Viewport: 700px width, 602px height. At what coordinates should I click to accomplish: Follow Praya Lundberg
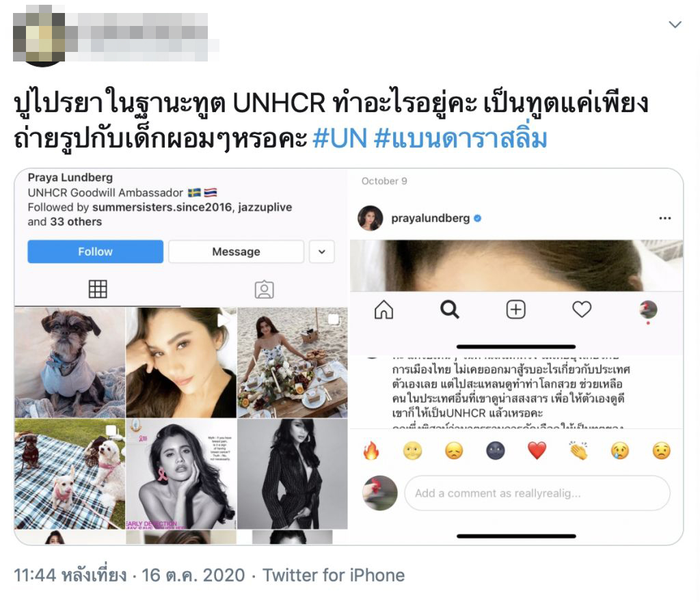[95, 251]
